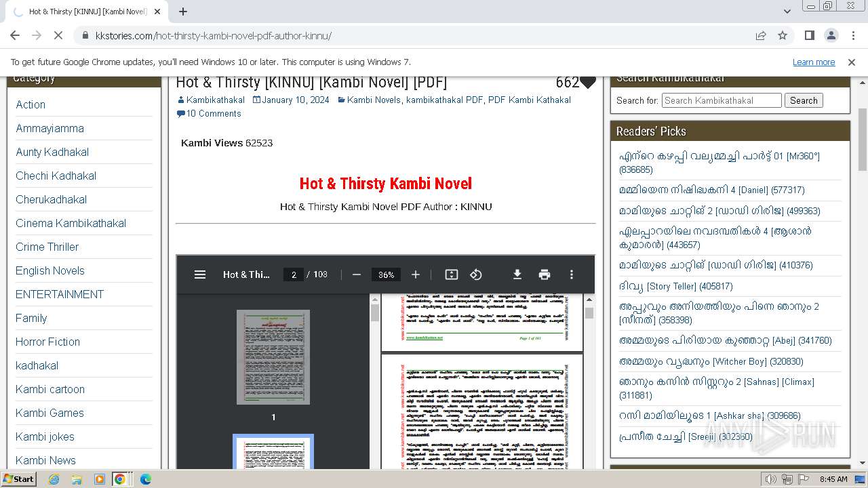Open the Chrome three-dot menu
Image resolution: width=868 pixels, height=488 pixels.
(x=853, y=35)
